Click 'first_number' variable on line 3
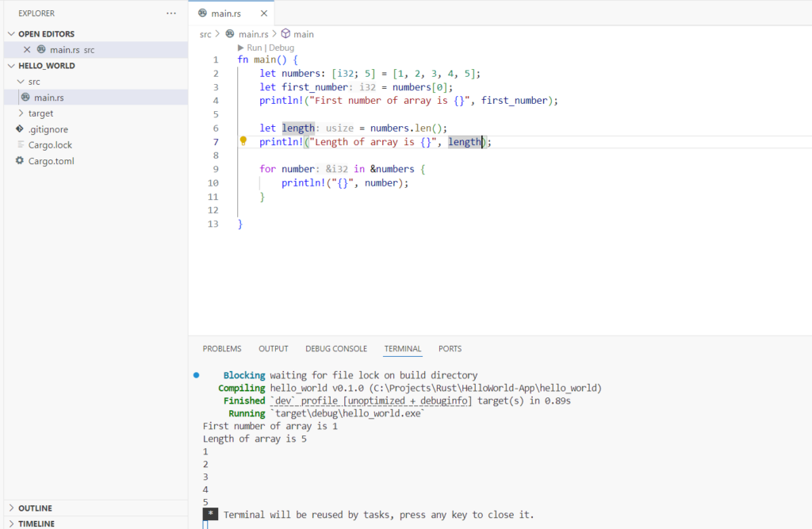Screen dimensions: 812x529 click(x=315, y=87)
